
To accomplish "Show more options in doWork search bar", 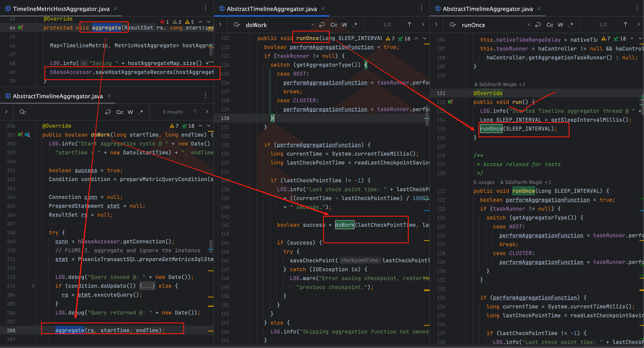I will point(423,24).
